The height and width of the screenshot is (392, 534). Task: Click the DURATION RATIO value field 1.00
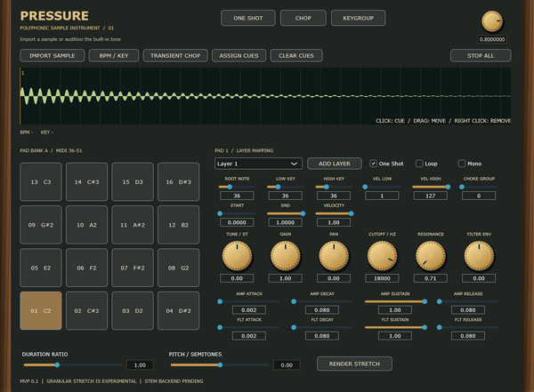[140, 365]
